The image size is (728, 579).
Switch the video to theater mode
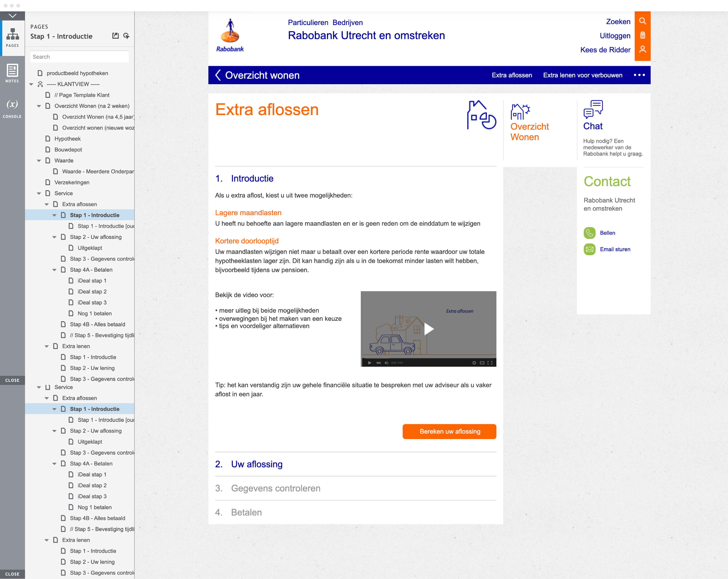482,363
